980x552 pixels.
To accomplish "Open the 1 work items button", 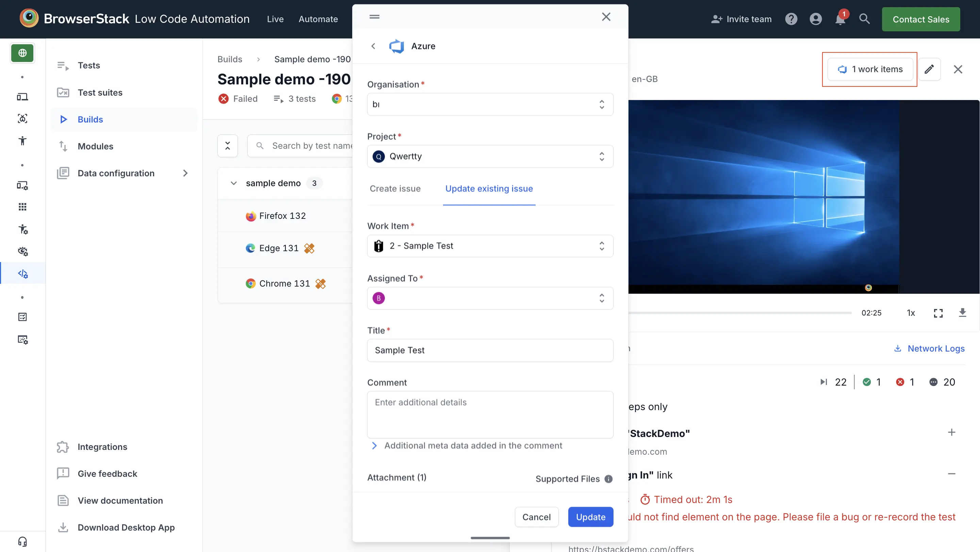I will point(870,69).
